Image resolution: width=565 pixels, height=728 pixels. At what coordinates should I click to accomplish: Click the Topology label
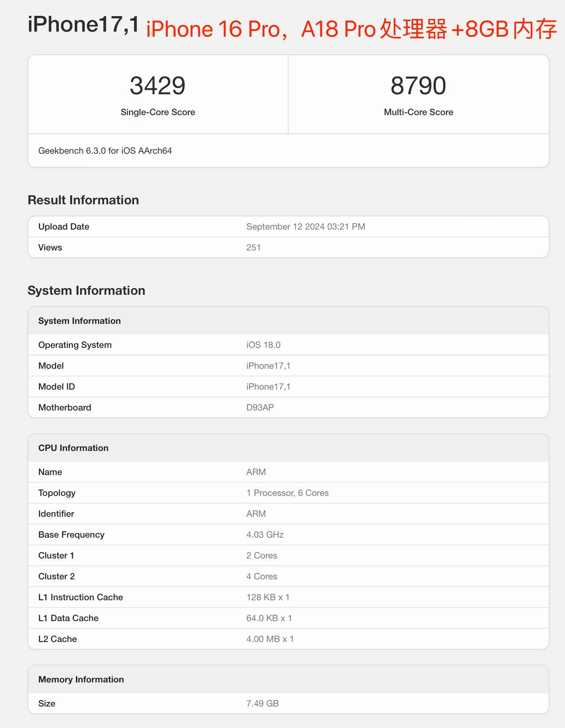[x=57, y=493]
